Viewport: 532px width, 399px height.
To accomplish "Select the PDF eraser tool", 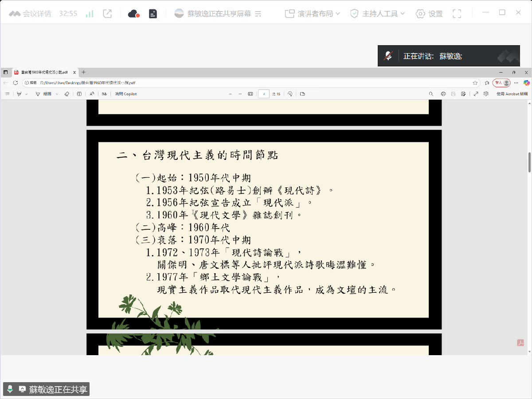I will click(66, 94).
